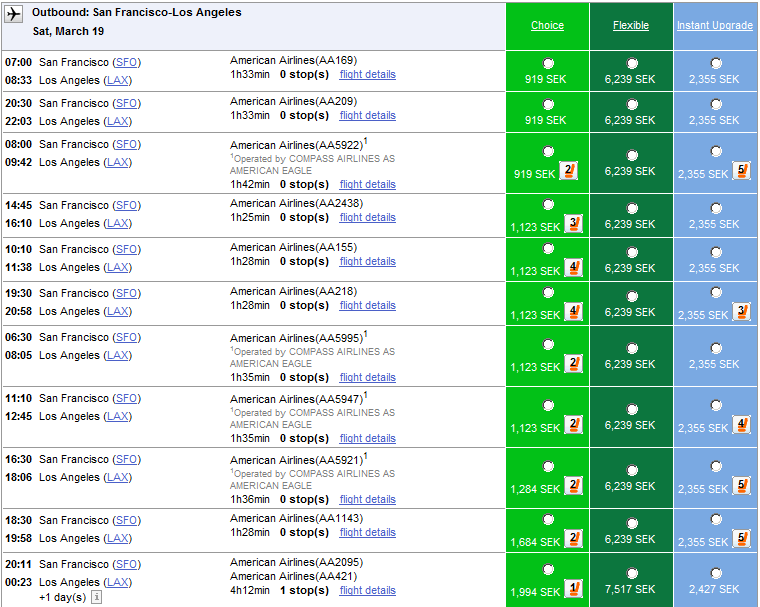Select Choice fare for the 07:00 AA169 flight
The height and width of the screenshot is (607, 760).
point(548,63)
